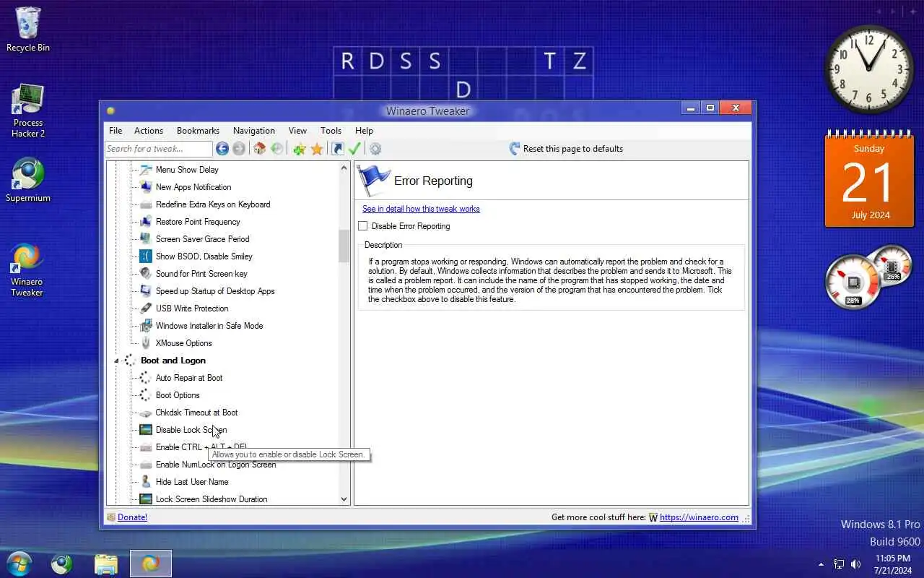Go to the home page via house icon
Image resolution: width=924 pixels, height=578 pixels.
(260, 149)
